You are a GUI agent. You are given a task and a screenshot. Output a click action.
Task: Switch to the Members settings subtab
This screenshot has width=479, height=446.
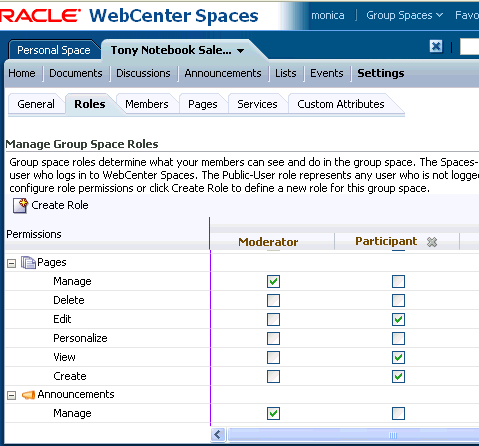pyautogui.click(x=147, y=104)
